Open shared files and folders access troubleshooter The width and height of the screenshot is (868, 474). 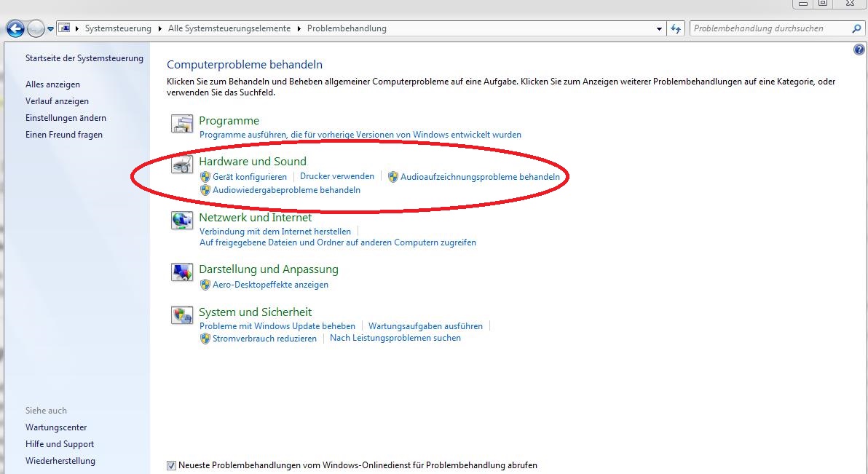tap(338, 242)
